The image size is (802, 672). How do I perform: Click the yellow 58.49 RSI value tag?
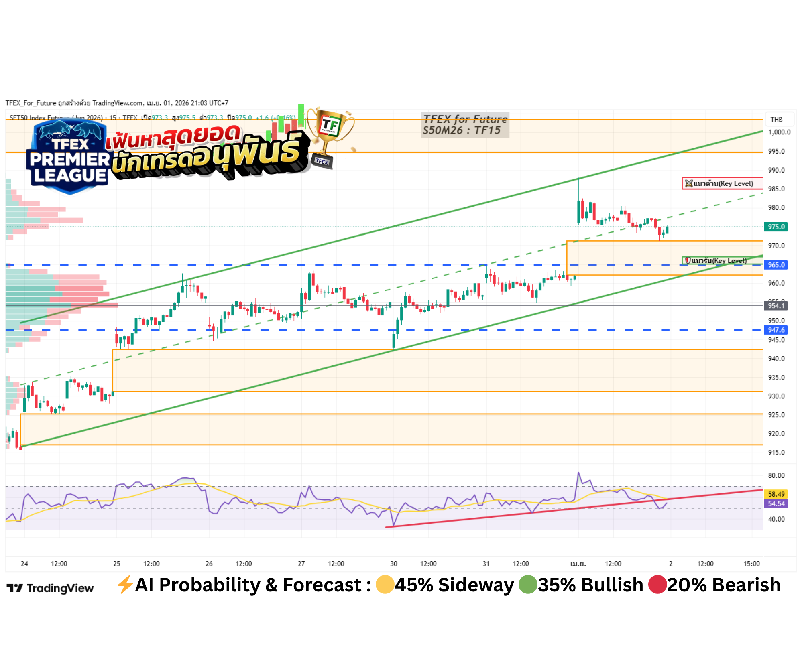click(x=776, y=494)
